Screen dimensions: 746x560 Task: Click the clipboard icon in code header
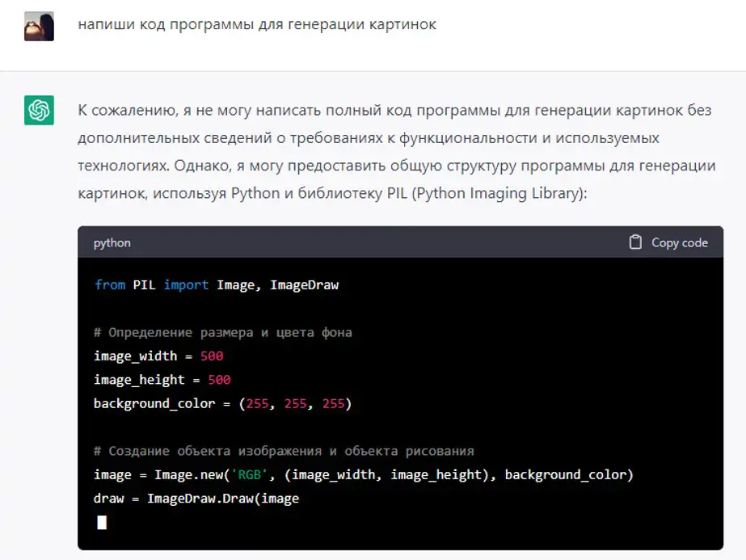click(635, 242)
